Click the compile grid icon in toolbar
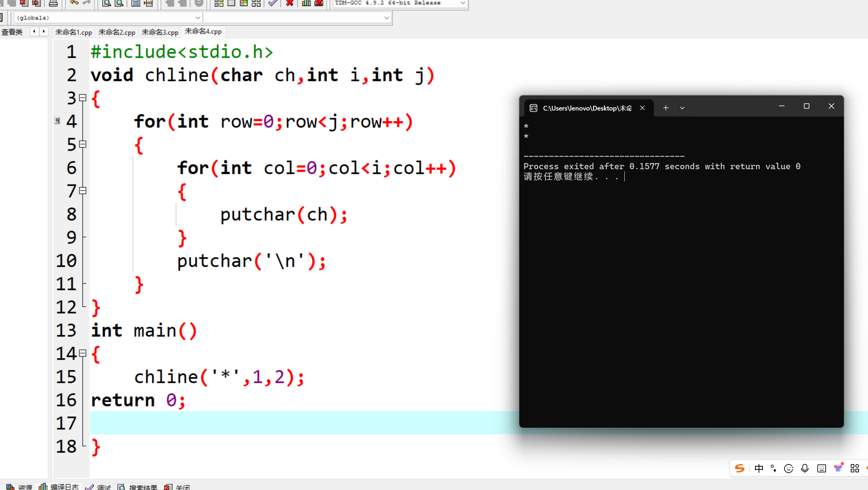 (219, 3)
